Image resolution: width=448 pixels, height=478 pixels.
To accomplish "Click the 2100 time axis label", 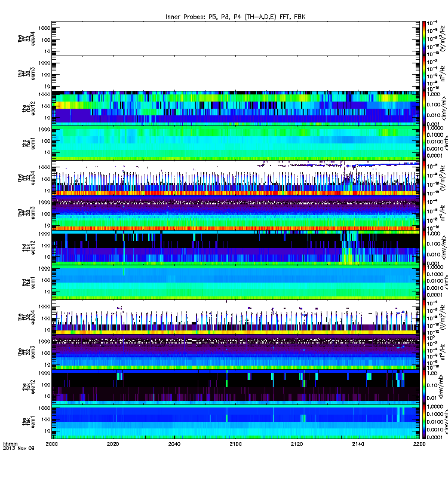I will pyautogui.click(x=235, y=443).
